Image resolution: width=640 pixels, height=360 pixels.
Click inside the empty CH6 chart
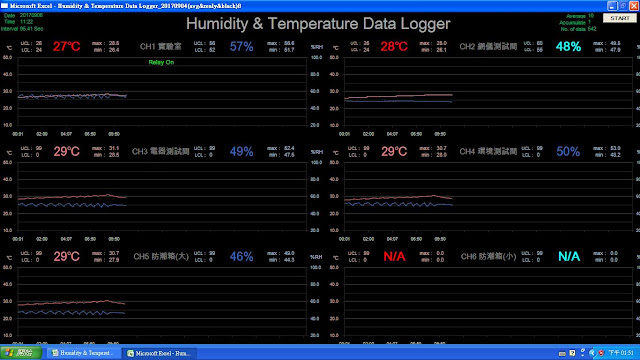click(x=489, y=301)
